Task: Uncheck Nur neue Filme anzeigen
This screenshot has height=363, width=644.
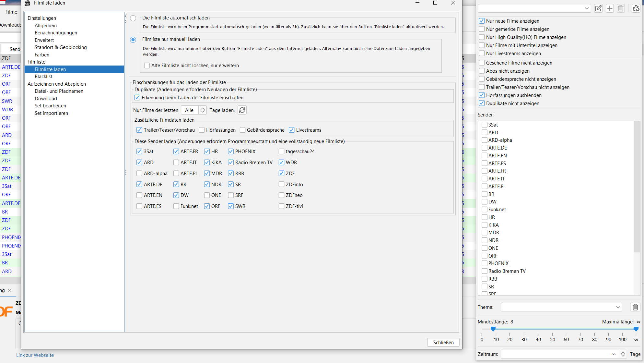Action: [x=482, y=21]
